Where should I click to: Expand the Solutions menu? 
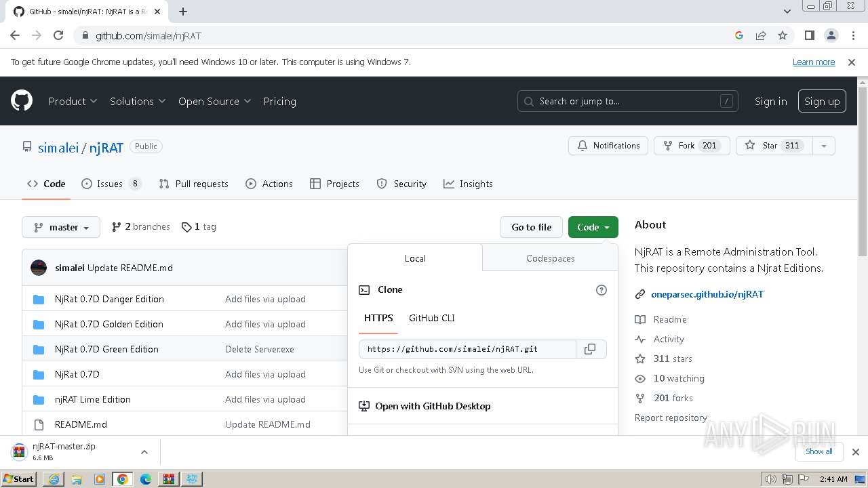138,101
